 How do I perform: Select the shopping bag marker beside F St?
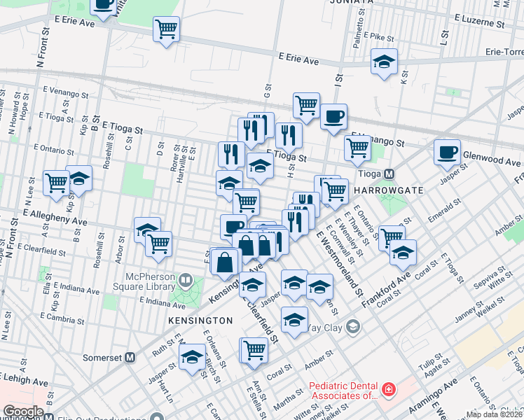coord(225,265)
